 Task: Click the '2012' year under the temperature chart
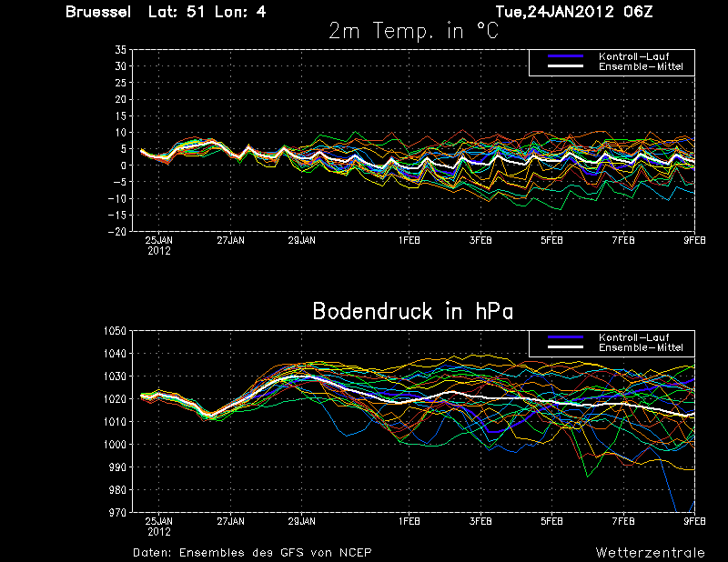[x=159, y=251]
